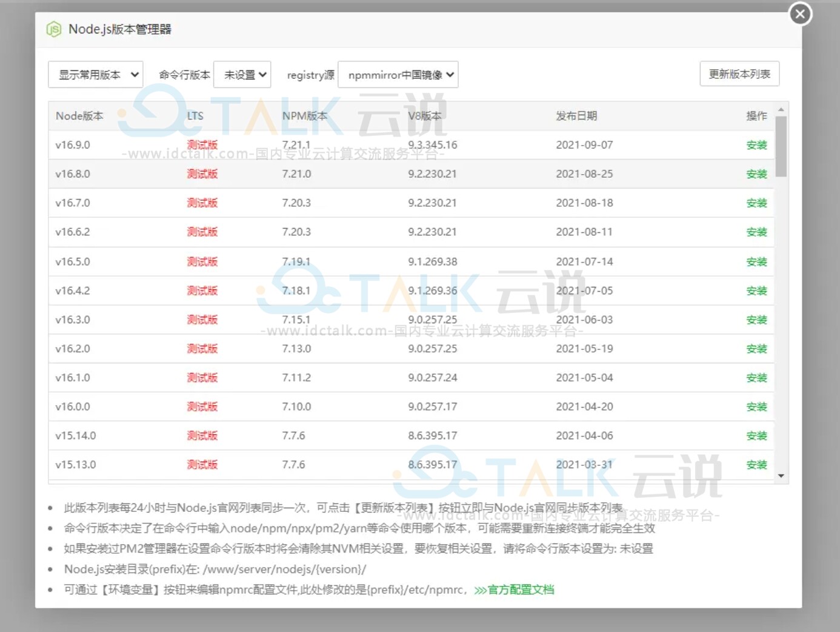
Task: Click V8 version 9.1.269.38 cell
Action: click(x=433, y=262)
